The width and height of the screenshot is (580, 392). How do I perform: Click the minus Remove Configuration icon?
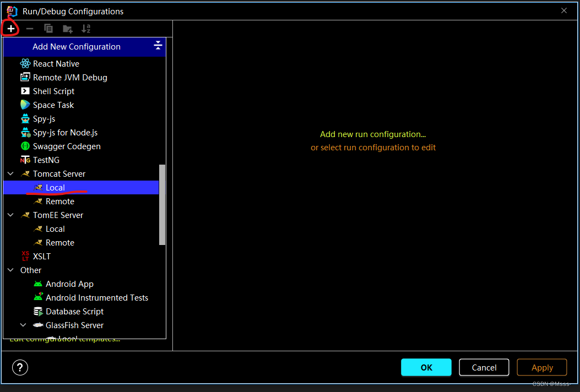pos(30,29)
